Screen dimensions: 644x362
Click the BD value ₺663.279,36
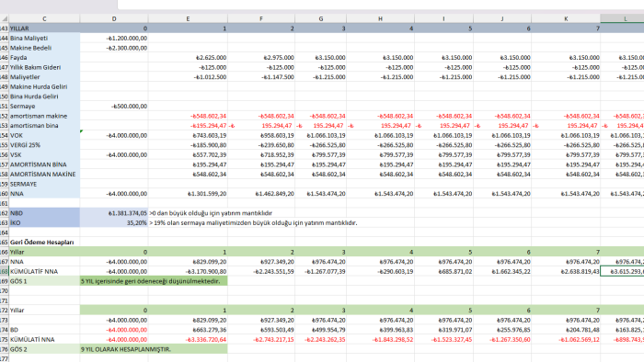click(x=188, y=330)
